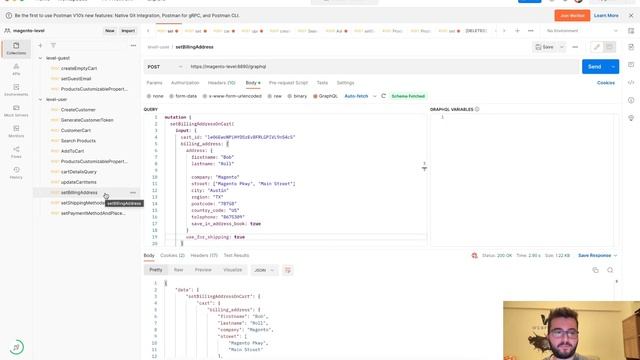Select the raw body type
This screenshot has width=640, height=360.
275,96
